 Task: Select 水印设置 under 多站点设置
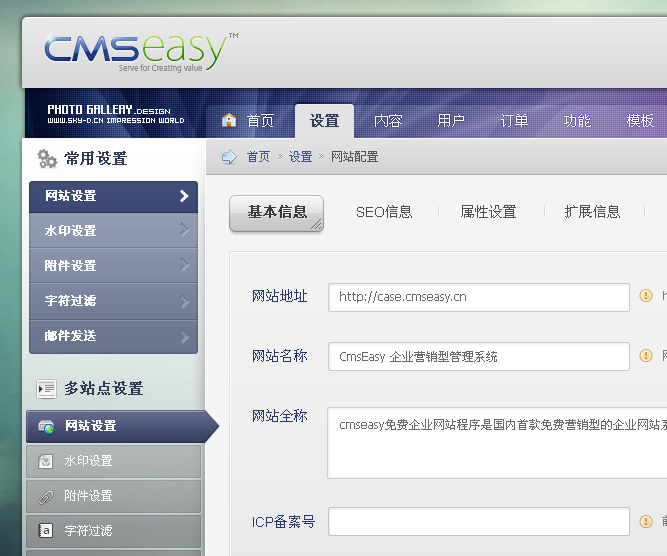pyautogui.click(x=113, y=462)
